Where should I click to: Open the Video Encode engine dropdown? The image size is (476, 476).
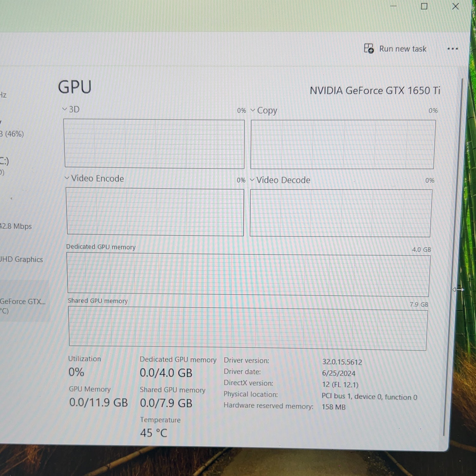tap(67, 178)
